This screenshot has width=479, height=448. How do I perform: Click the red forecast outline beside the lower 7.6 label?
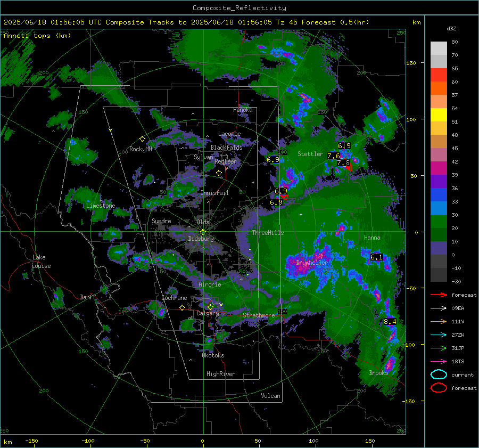click(350, 166)
